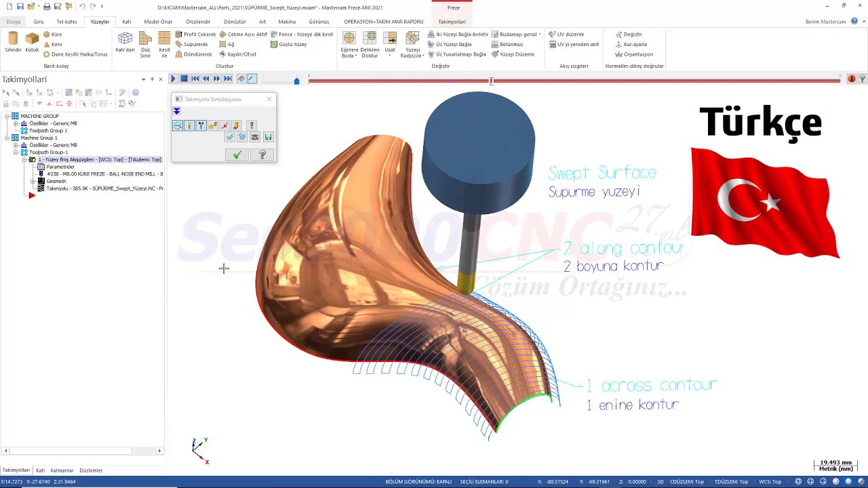Click the UV düzenle tool
Viewport: 868px width, 488px height.
point(566,35)
